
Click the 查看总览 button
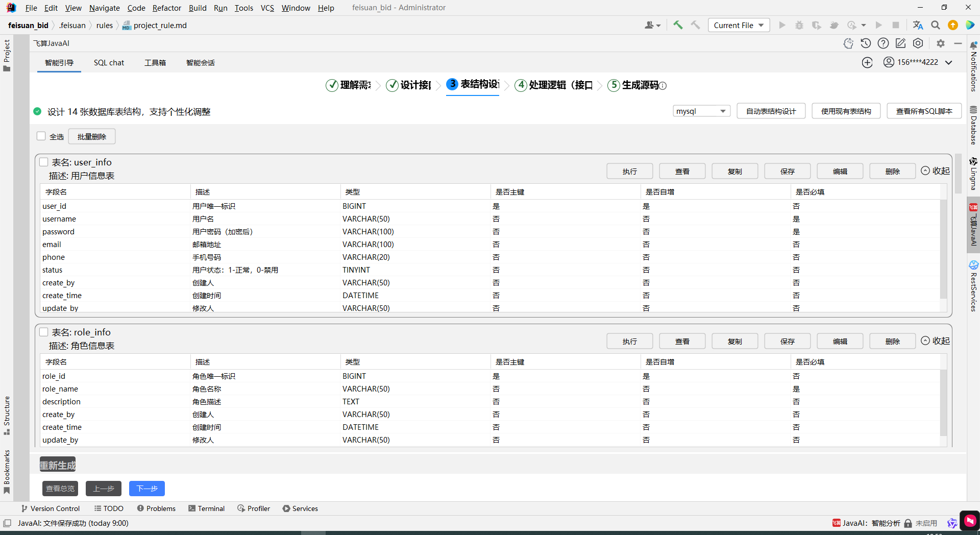tap(60, 489)
